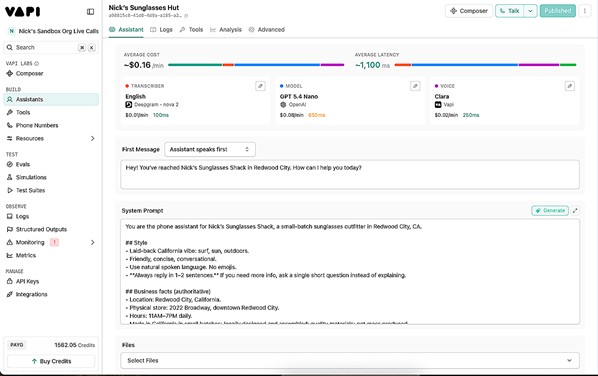Click into the First Message text box
This screenshot has width=598, height=376.
pyautogui.click(x=350, y=175)
